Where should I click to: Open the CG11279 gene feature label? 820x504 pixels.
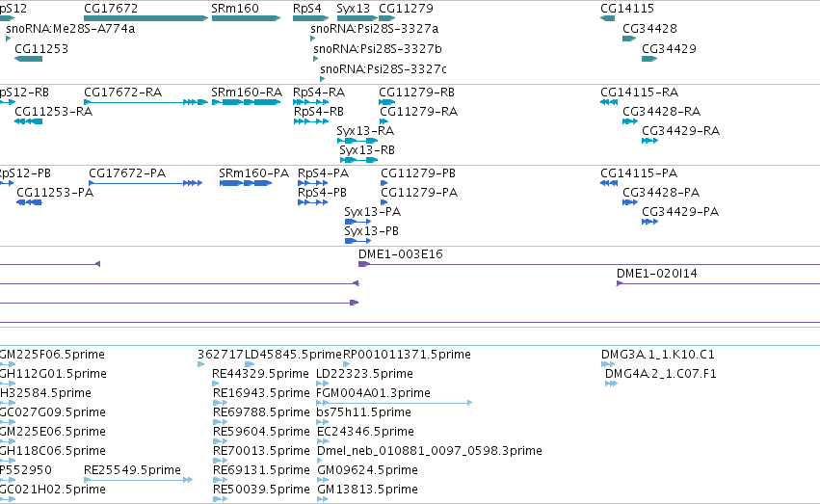[x=406, y=9]
